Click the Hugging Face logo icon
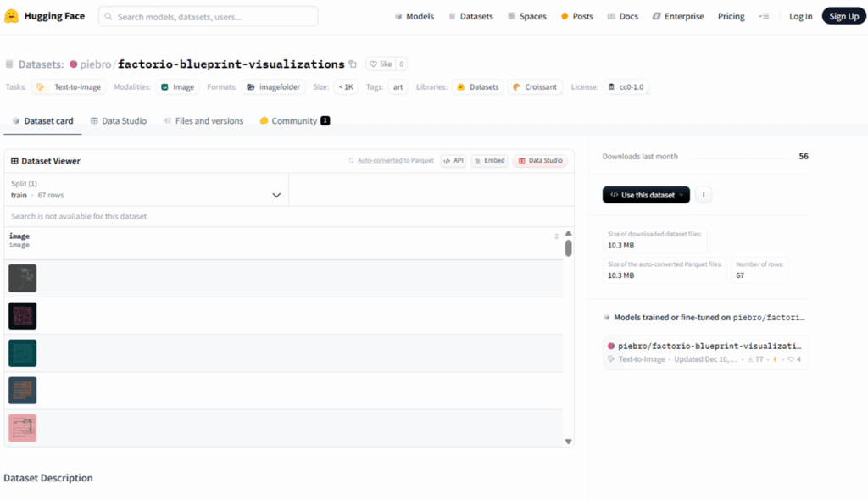The height and width of the screenshot is (500, 868). point(12,16)
